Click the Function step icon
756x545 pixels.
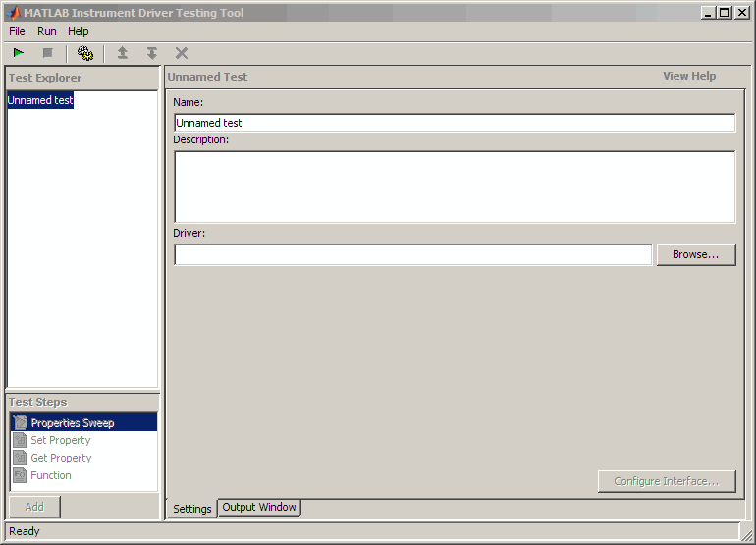coord(20,475)
